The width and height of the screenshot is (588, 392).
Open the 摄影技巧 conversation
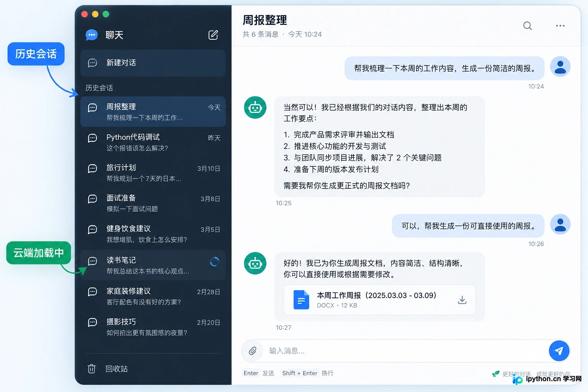point(153,327)
